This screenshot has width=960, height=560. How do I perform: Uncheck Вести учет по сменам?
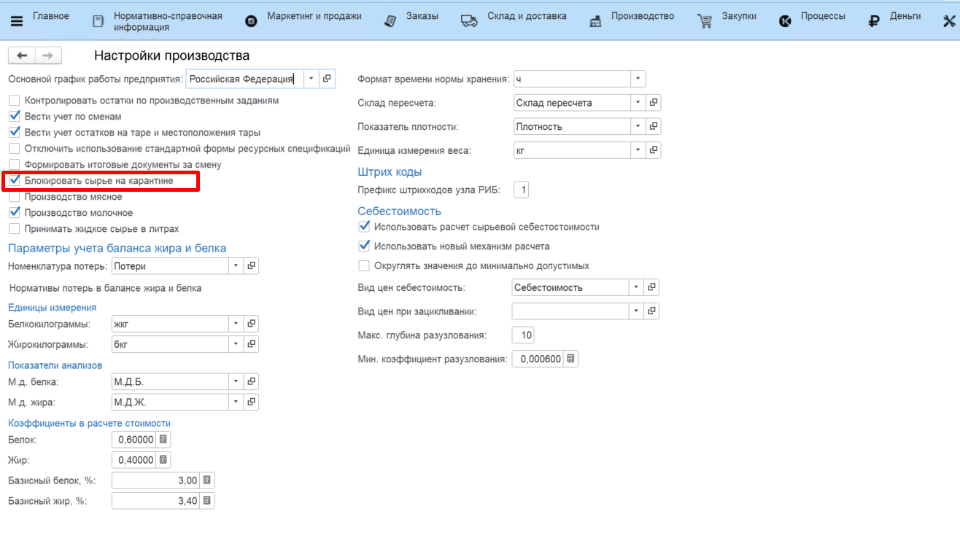click(14, 117)
